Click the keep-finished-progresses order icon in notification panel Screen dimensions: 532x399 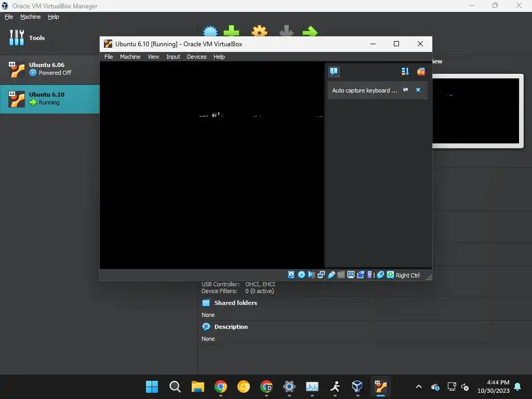tap(405, 72)
